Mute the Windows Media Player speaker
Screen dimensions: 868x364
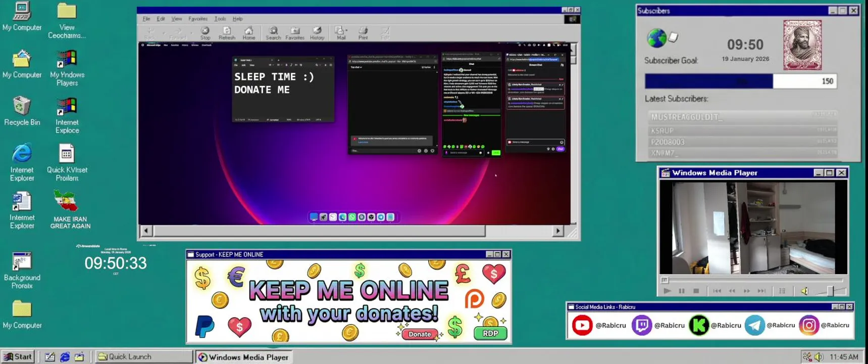click(804, 291)
